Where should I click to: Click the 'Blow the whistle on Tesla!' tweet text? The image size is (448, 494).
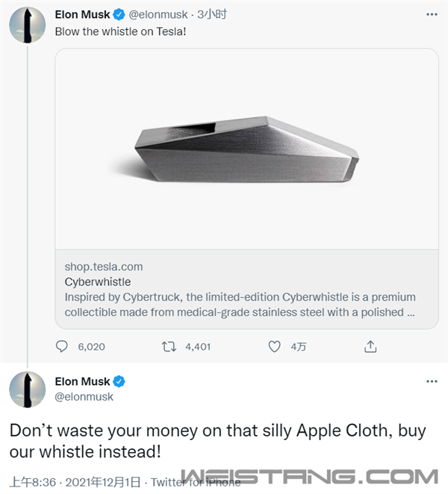pyautogui.click(x=119, y=31)
